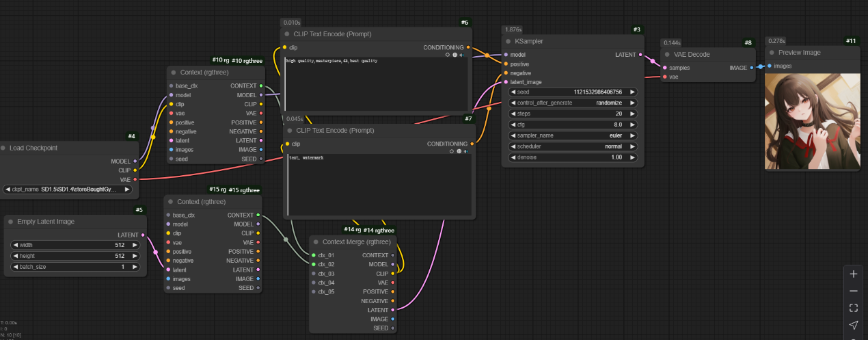868x340 pixels.
Task: Click the #3 badge on the KSampler node
Action: tap(636, 29)
